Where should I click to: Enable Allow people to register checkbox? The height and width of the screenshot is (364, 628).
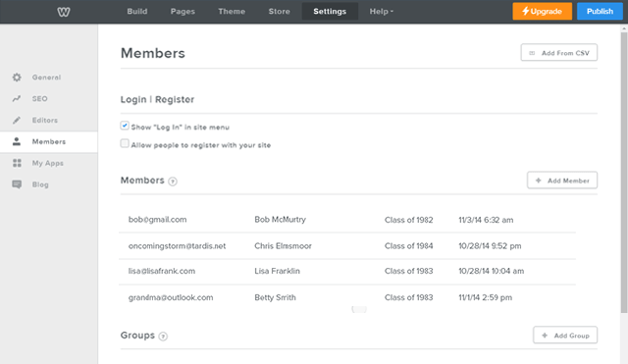point(125,143)
